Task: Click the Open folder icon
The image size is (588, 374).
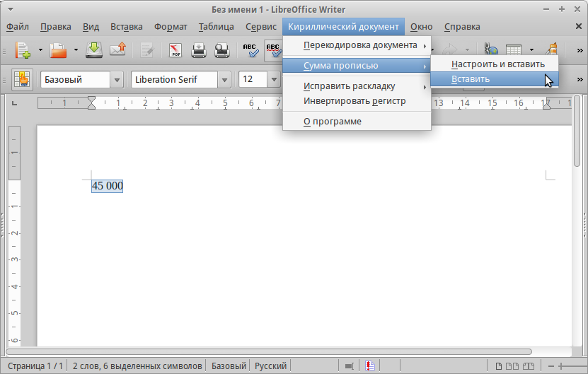Action: click(58, 50)
